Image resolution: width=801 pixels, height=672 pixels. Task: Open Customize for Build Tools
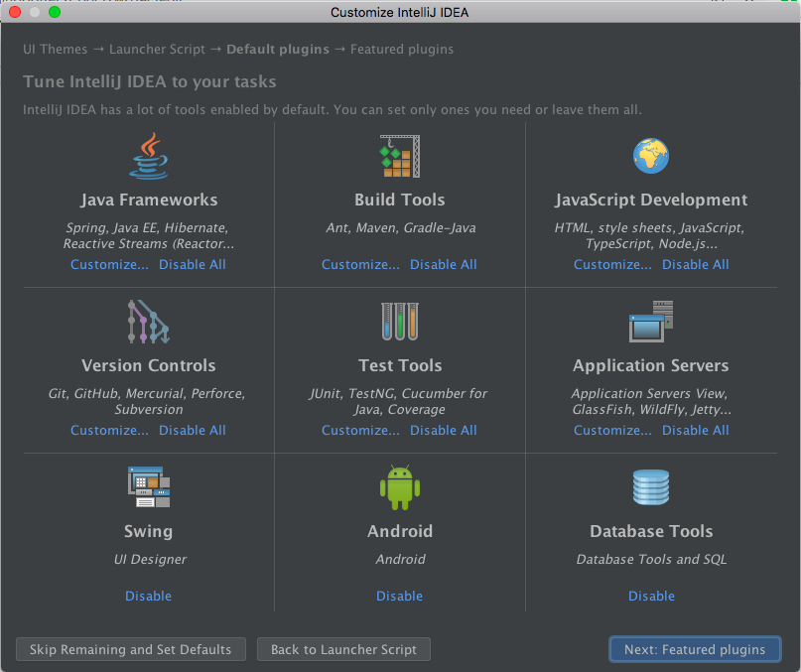click(360, 264)
